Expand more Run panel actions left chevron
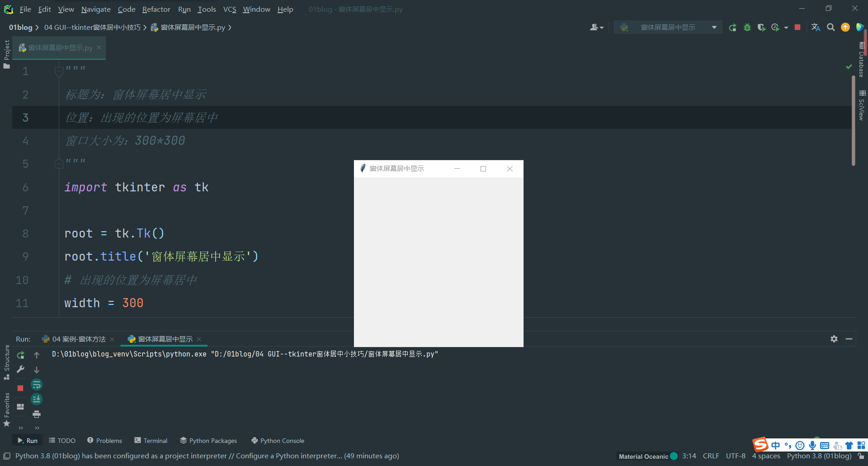 point(20,428)
